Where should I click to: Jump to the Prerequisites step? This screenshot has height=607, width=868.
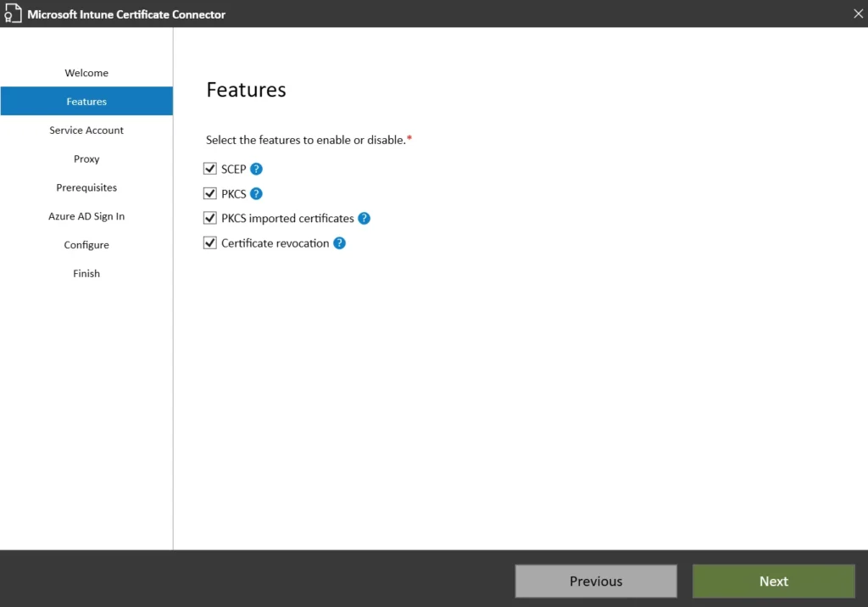coord(86,188)
